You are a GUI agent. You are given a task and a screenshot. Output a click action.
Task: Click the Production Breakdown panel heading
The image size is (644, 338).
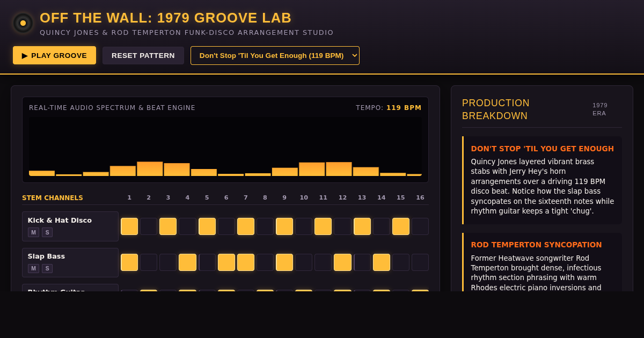496,109
